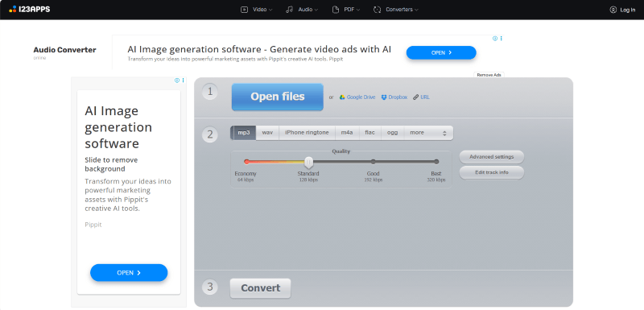Click the top banner ad options dots
Viewport: 644px width, 310px height.
[x=501, y=38]
